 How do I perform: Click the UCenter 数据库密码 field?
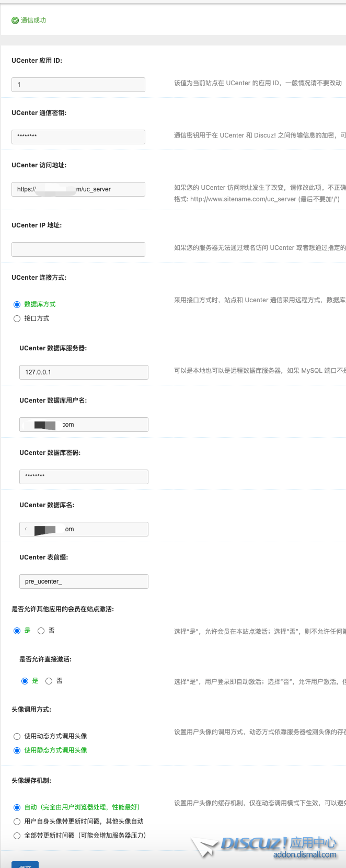(84, 477)
